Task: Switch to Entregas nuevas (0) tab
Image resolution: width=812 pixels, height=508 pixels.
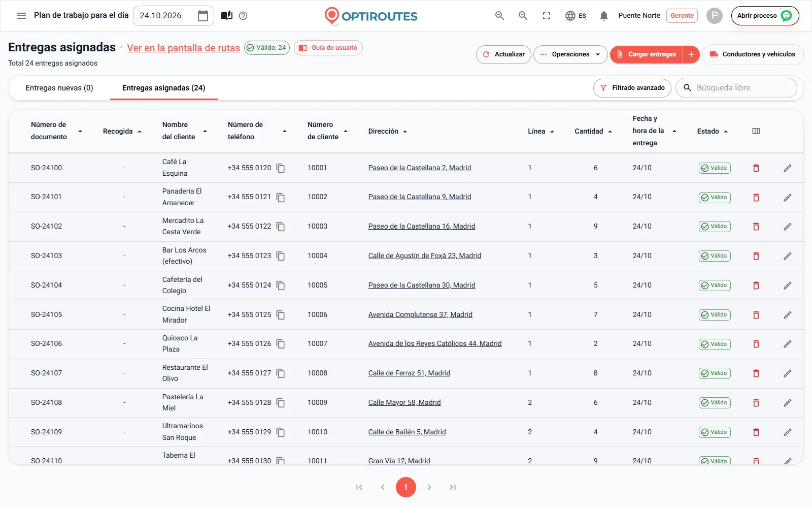Action: pos(59,88)
